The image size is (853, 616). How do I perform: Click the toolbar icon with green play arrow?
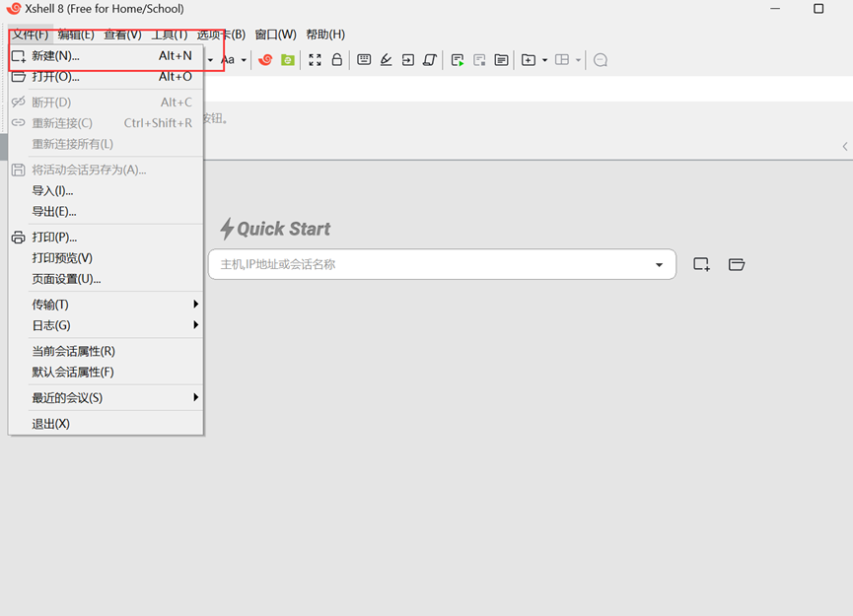[x=458, y=60]
